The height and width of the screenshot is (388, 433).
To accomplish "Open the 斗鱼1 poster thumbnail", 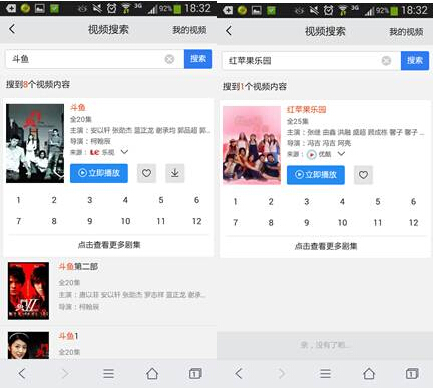I will (28, 345).
